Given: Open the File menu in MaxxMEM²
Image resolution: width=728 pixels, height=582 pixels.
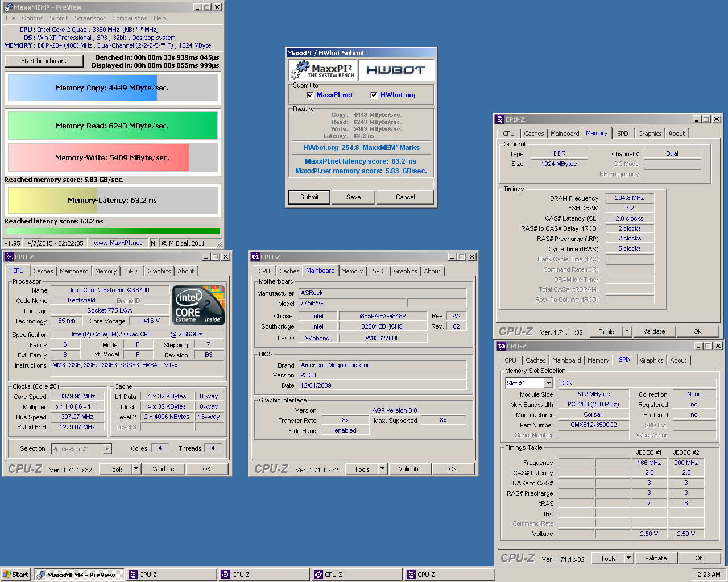Looking at the screenshot, I should (x=10, y=18).
